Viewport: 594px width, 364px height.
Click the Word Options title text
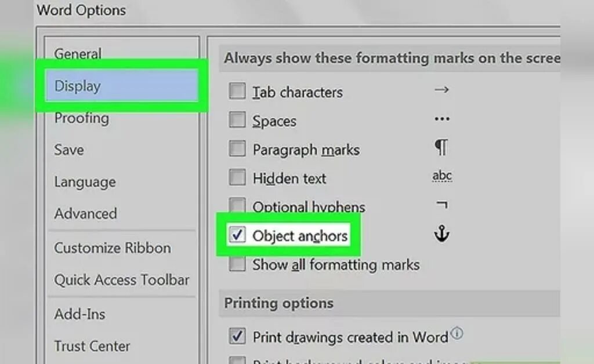(x=81, y=10)
